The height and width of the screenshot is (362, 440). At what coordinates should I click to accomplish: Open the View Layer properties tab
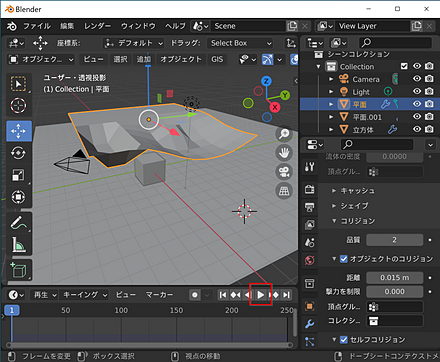(x=309, y=225)
